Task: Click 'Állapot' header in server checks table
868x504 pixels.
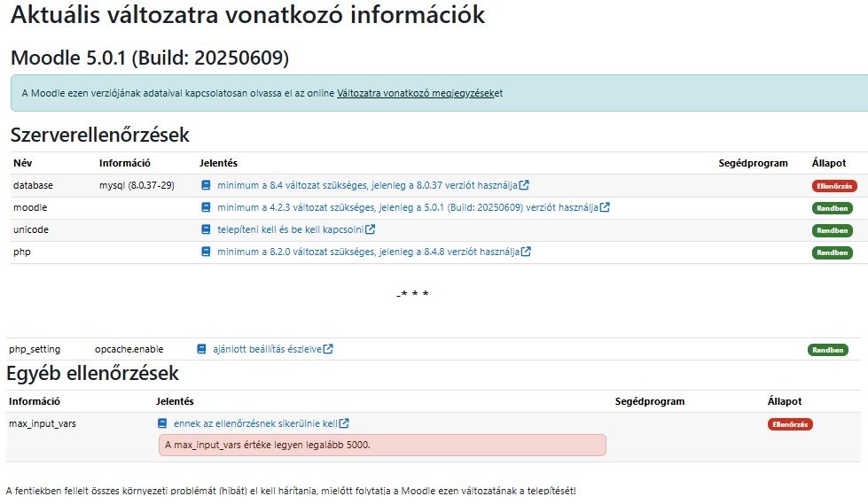Action: [829, 163]
